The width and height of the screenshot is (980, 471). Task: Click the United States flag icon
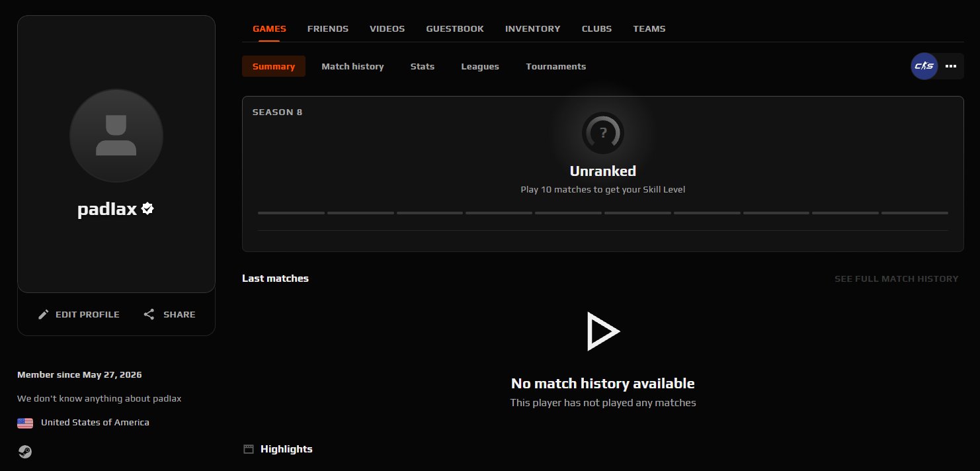(25, 423)
